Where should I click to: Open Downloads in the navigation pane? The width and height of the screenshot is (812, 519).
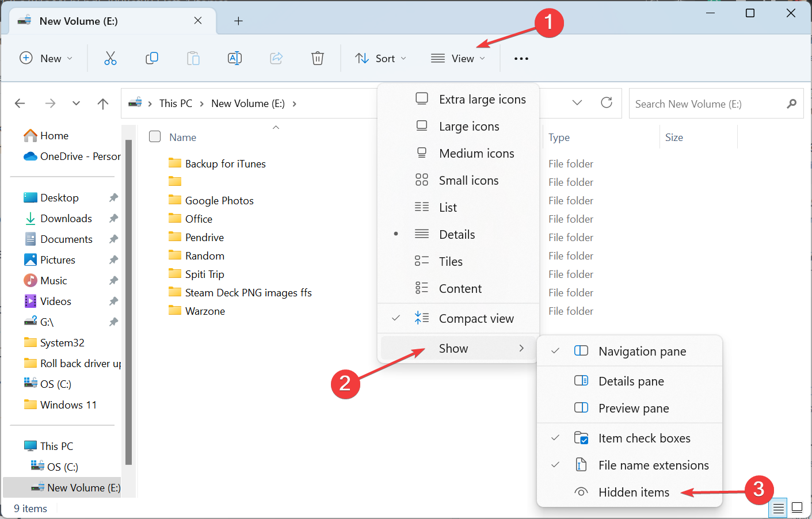pos(66,219)
